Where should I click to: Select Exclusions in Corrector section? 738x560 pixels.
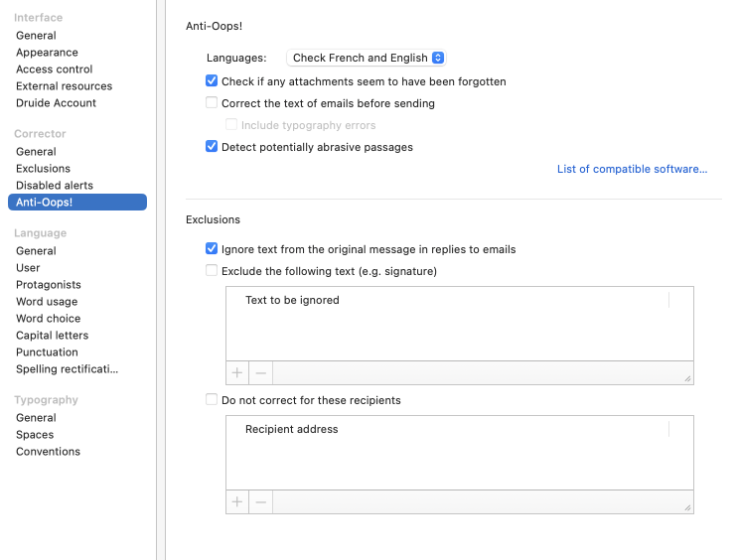tap(43, 169)
